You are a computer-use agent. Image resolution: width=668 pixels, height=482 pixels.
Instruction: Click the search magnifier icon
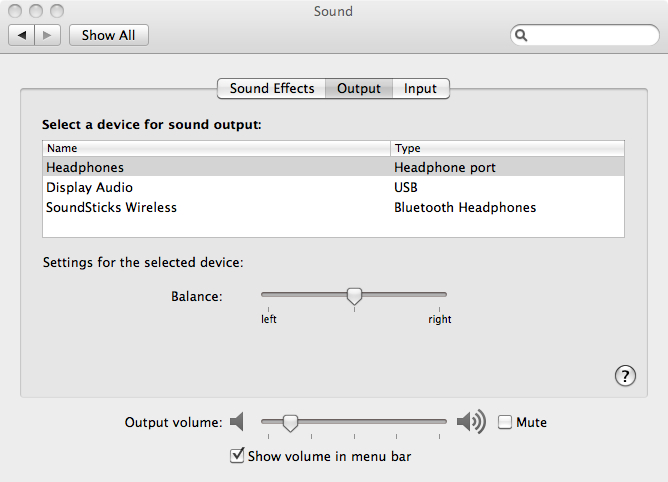(522, 35)
